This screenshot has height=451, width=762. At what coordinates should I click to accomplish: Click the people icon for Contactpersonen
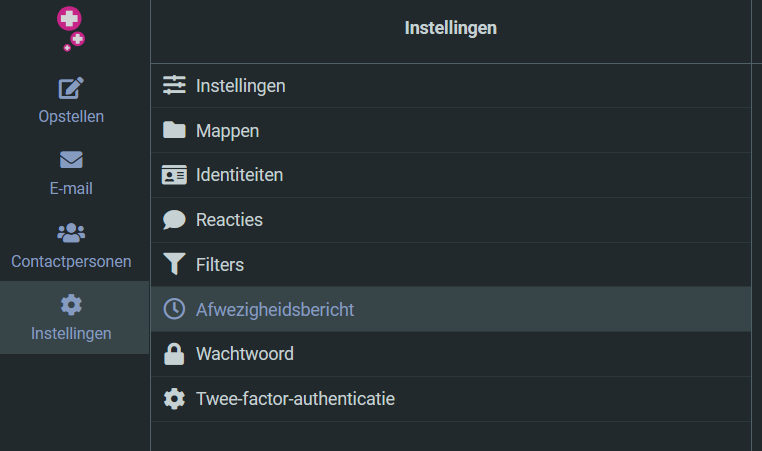pos(71,233)
